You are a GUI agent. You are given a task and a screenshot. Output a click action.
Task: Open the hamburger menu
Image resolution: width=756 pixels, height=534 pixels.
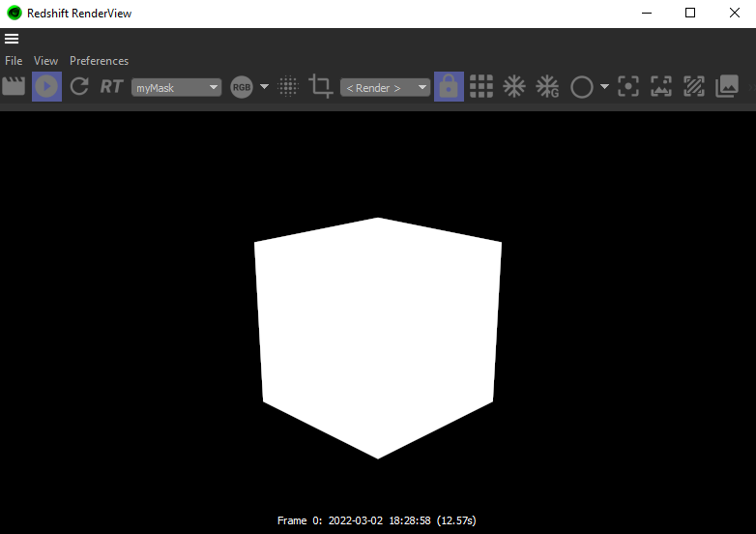pos(12,39)
